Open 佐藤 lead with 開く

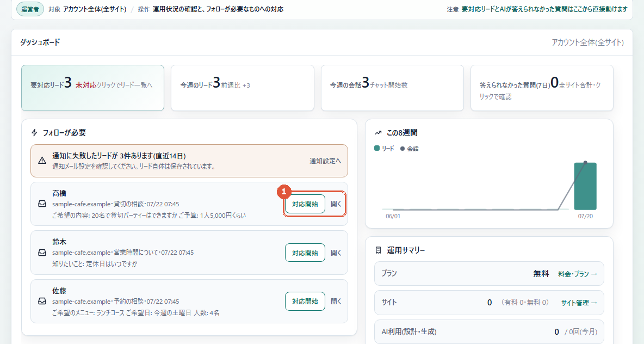click(x=336, y=301)
